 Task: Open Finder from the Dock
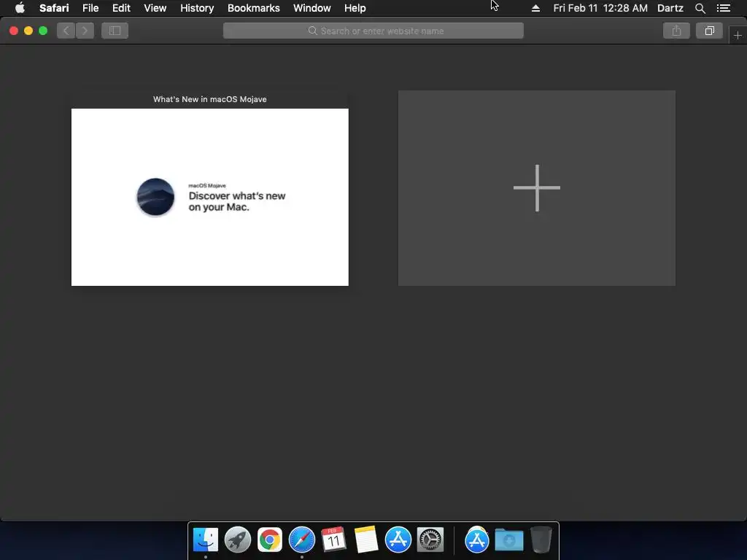[205, 540]
